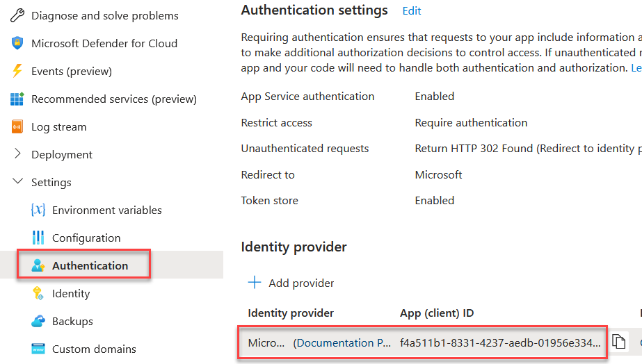Viewport: 642px width, 364px height.
Task: Expand the Deployment section chevron
Action: coord(17,154)
